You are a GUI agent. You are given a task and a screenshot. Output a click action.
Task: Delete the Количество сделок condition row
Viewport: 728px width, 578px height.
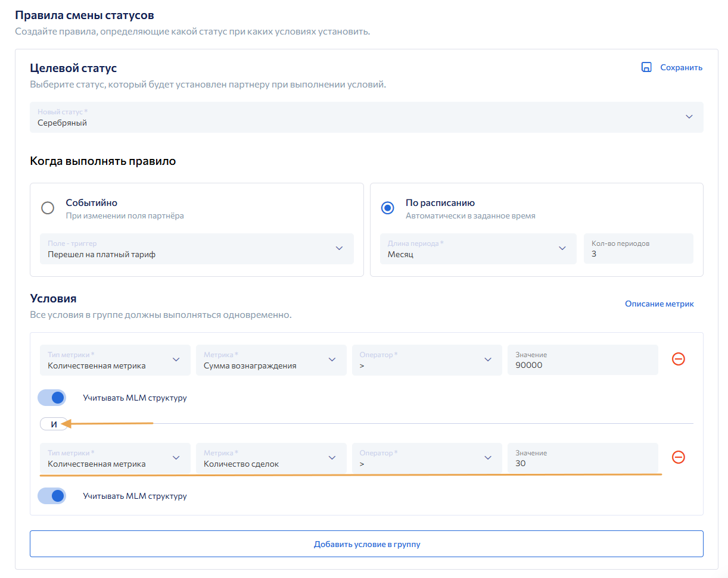click(x=678, y=457)
